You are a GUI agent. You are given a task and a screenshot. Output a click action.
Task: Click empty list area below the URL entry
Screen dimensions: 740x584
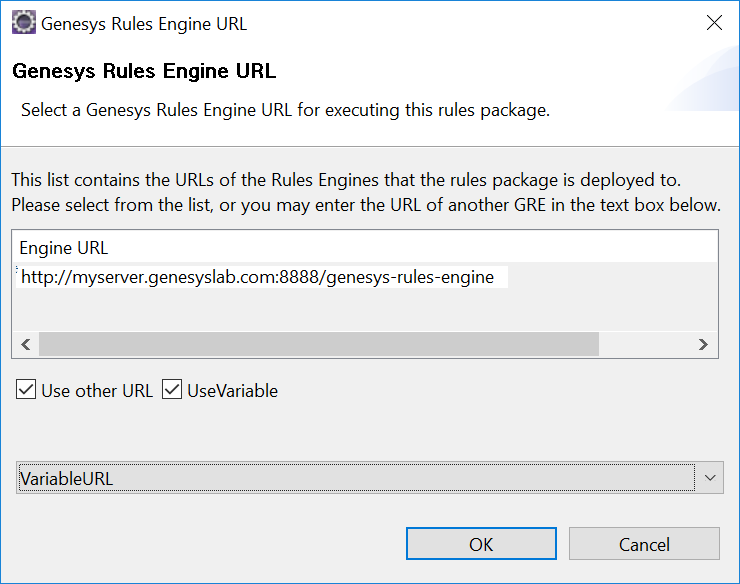tap(364, 309)
